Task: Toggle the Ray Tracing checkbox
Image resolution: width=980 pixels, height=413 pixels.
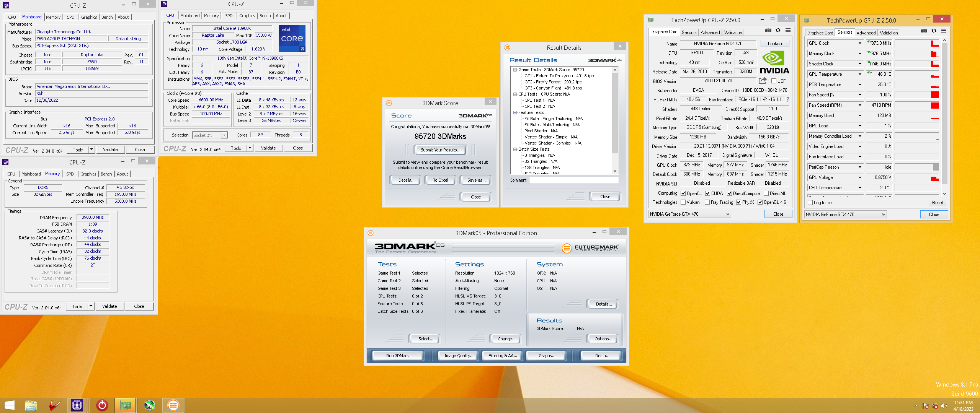Action: (x=707, y=202)
